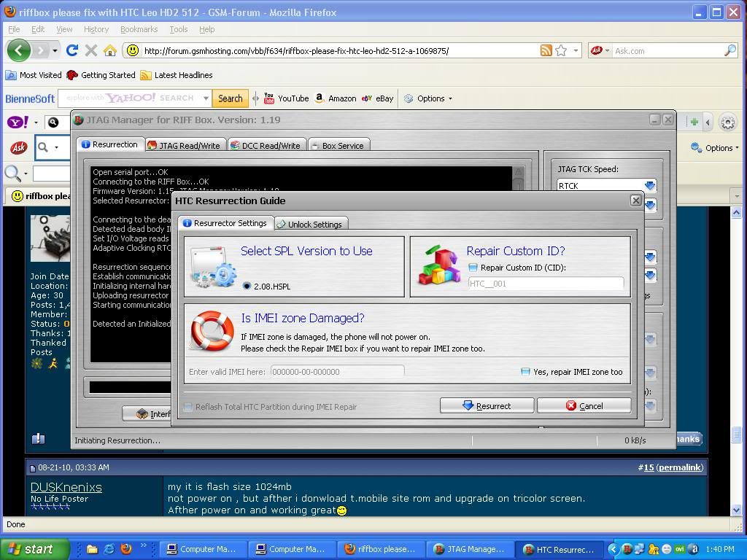747x560 pixels.
Task: Open Firefox from the quick launch
Action: pos(126,549)
